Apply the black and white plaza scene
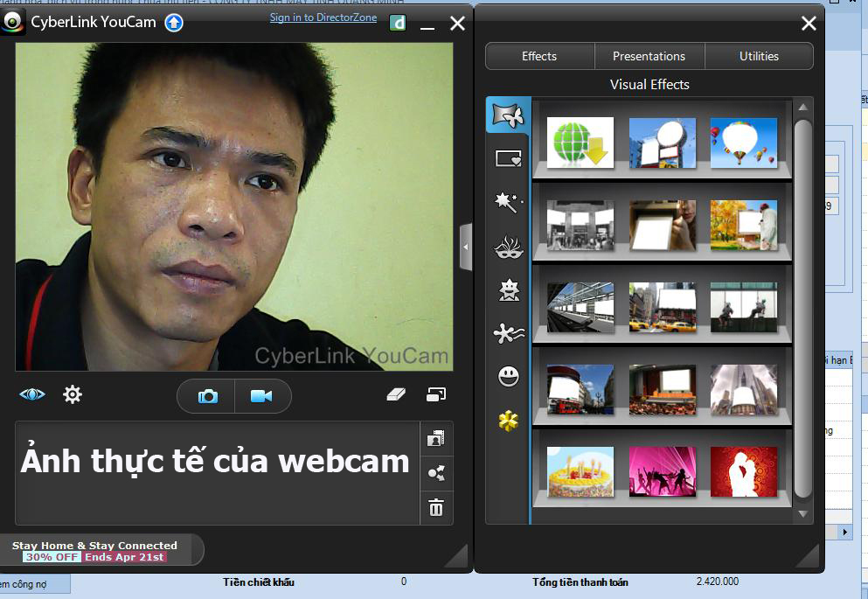Screen dimensions: 868x599 click(580, 225)
